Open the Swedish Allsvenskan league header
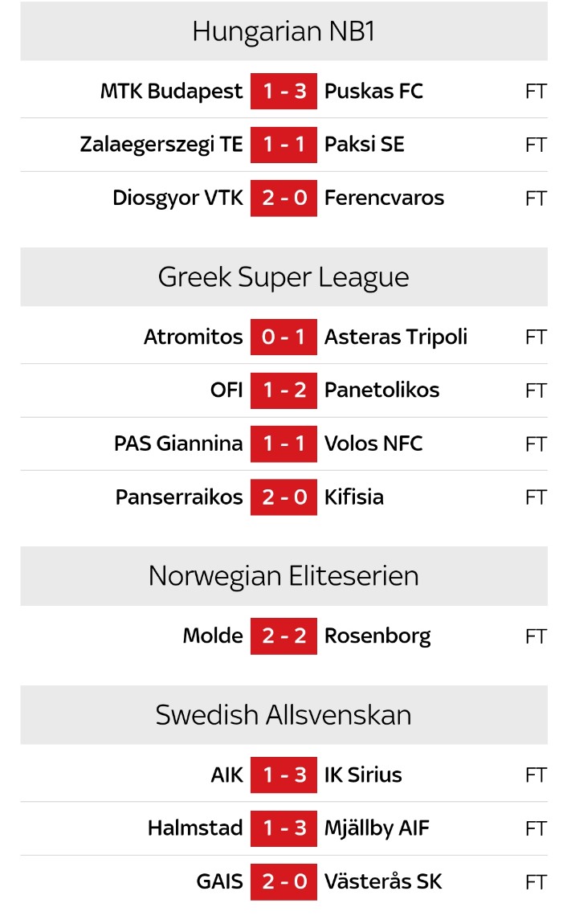567x924 pixels. pyautogui.click(x=283, y=715)
